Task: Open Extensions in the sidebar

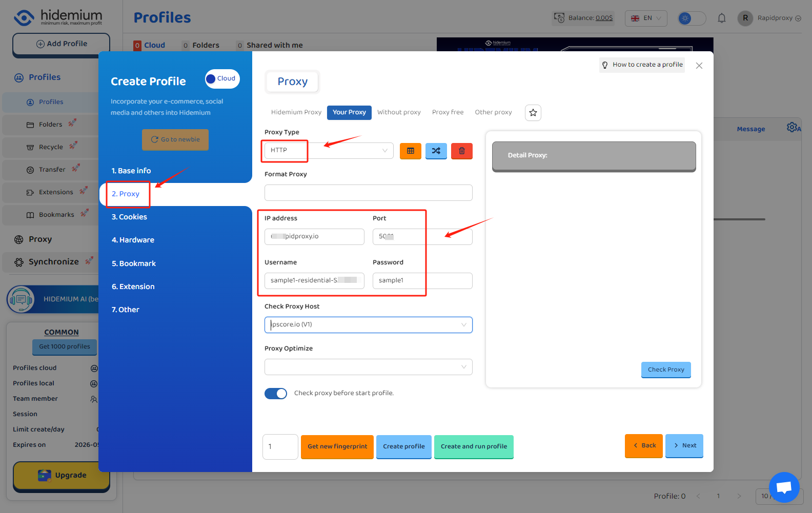Action: click(x=50, y=192)
